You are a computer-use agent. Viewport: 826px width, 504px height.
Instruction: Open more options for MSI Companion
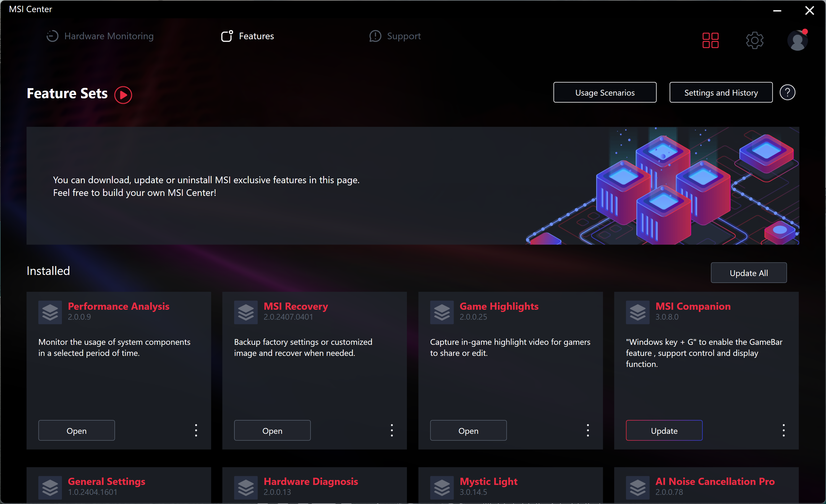pyautogui.click(x=783, y=430)
